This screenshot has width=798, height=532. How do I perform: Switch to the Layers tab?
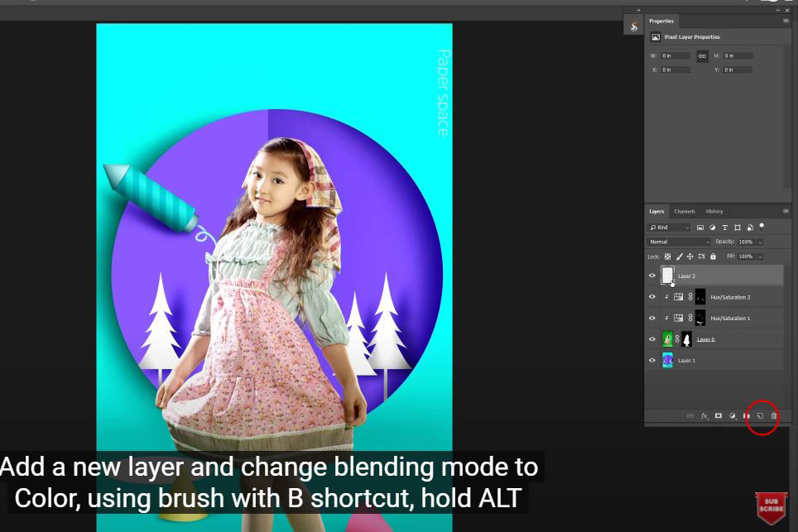(x=656, y=211)
